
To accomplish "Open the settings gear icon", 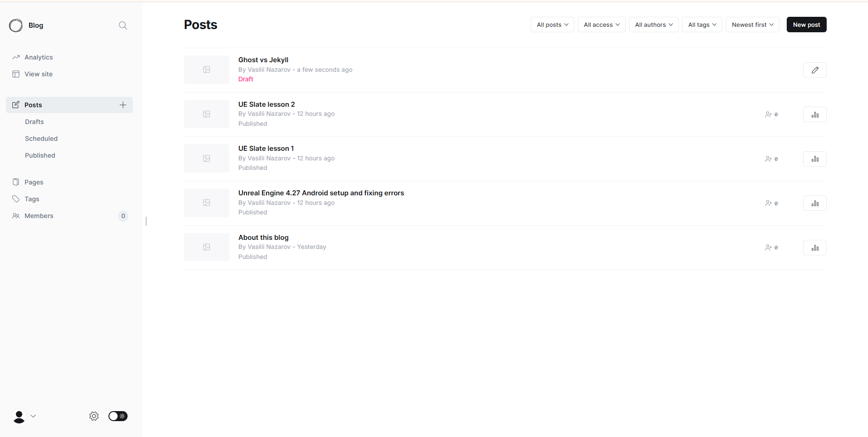I will [94, 416].
